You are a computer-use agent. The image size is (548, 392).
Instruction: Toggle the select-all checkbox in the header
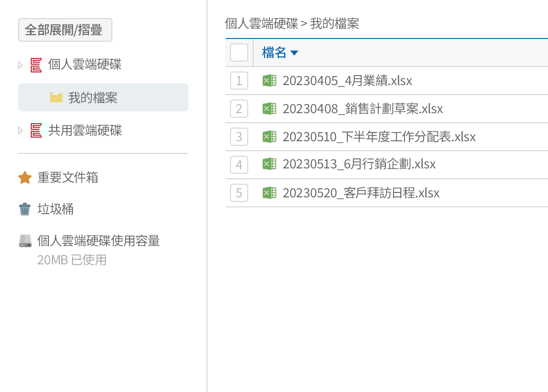239,53
